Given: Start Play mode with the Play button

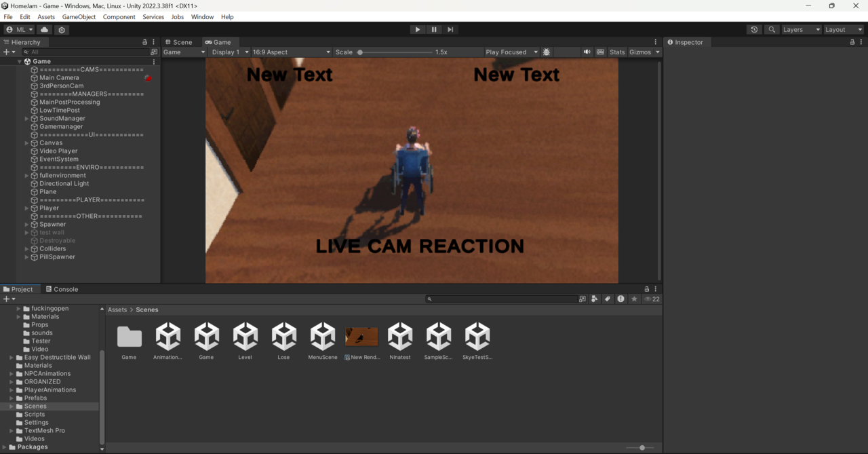Looking at the screenshot, I should [418, 30].
